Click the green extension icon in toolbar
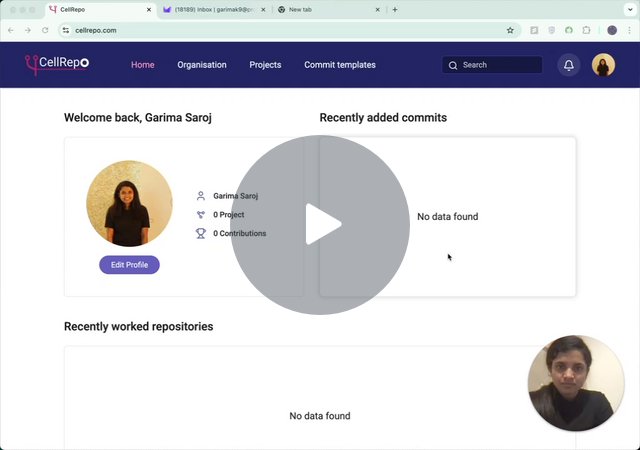Screen dimensions: 640x450 (x=569, y=30)
